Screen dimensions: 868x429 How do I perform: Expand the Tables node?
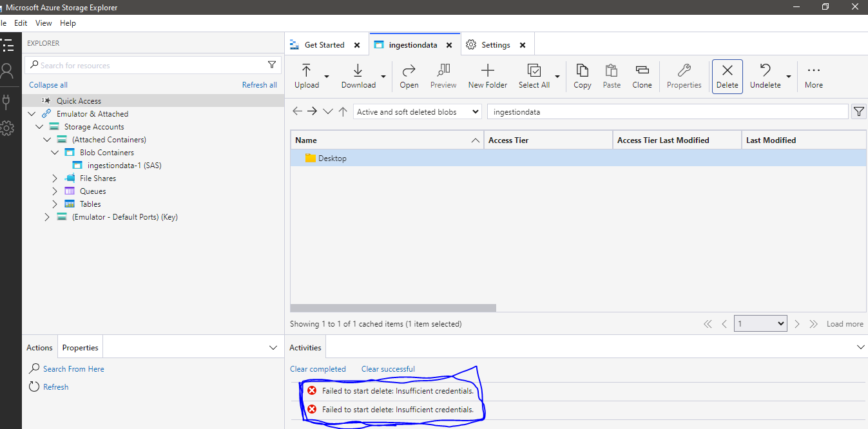[55, 204]
